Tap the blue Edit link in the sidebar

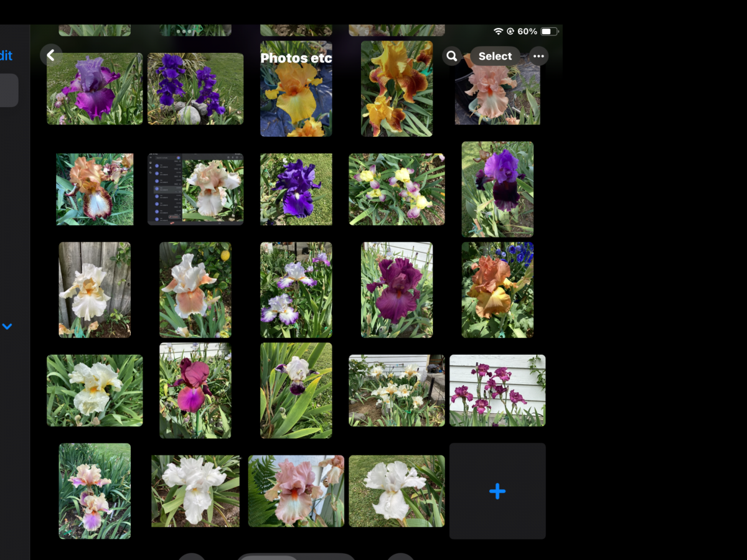pyautogui.click(x=6, y=55)
